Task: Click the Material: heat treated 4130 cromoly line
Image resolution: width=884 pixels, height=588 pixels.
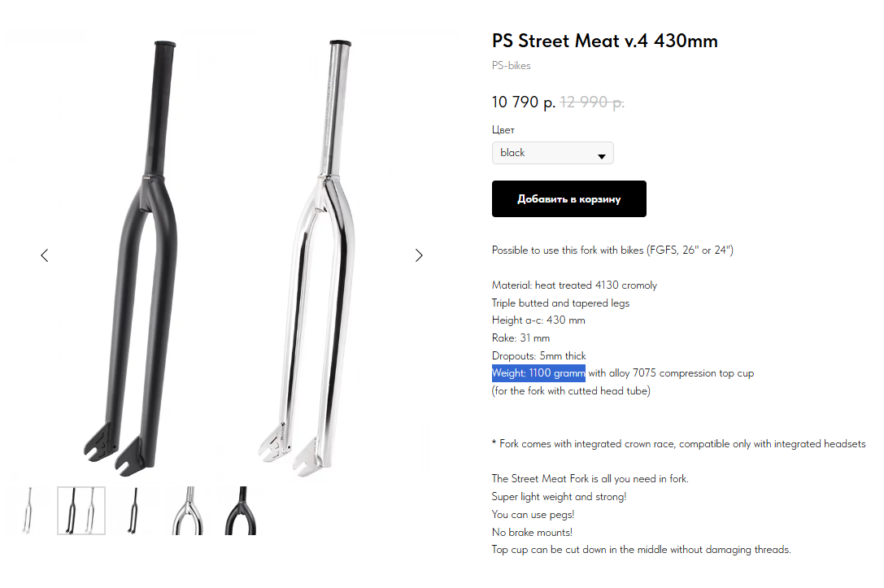Action: tap(574, 285)
